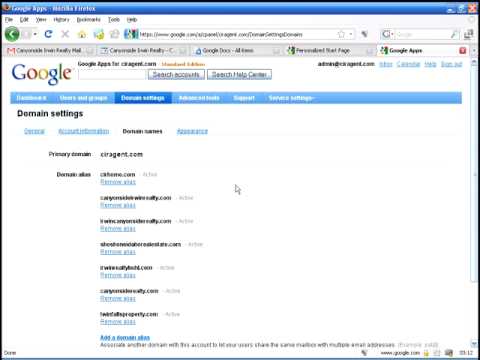Open the View menu

pyautogui.click(x=41, y=20)
